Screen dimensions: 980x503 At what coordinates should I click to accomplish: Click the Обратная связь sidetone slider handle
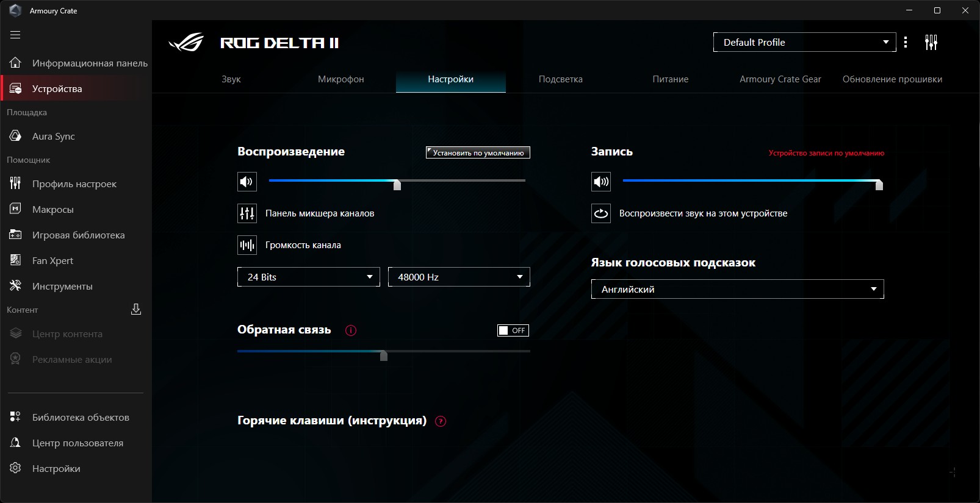click(x=384, y=355)
